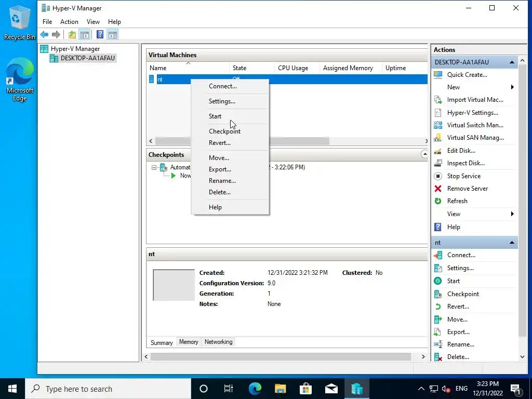532x399 pixels.
Task: Click the Hyper-V Settings icon
Action: [x=438, y=113]
